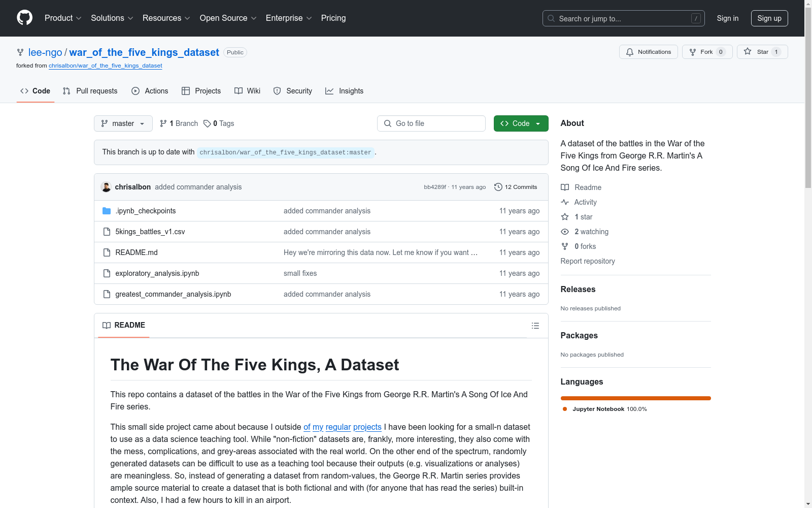The image size is (812, 508).
Task: Click the 'small fixes' commit message
Action: click(300, 273)
